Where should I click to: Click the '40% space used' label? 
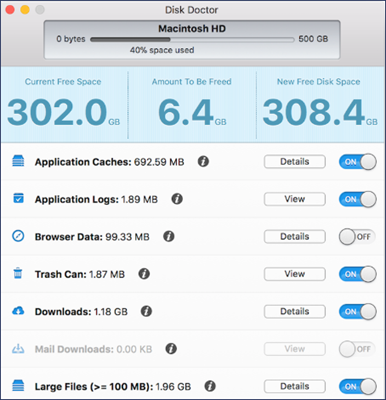(x=162, y=50)
